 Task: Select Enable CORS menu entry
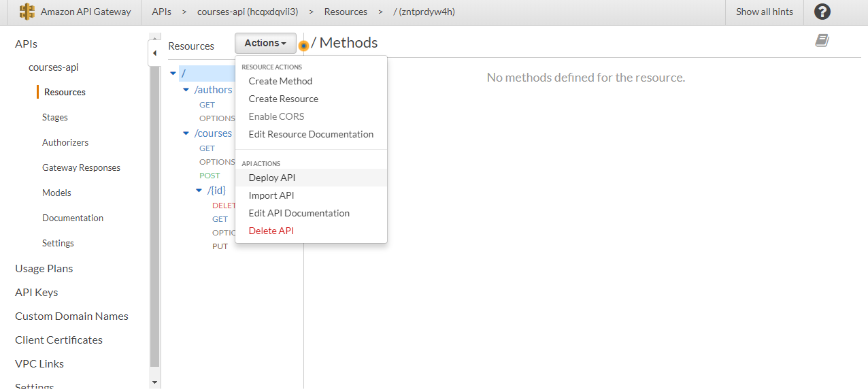tap(276, 116)
